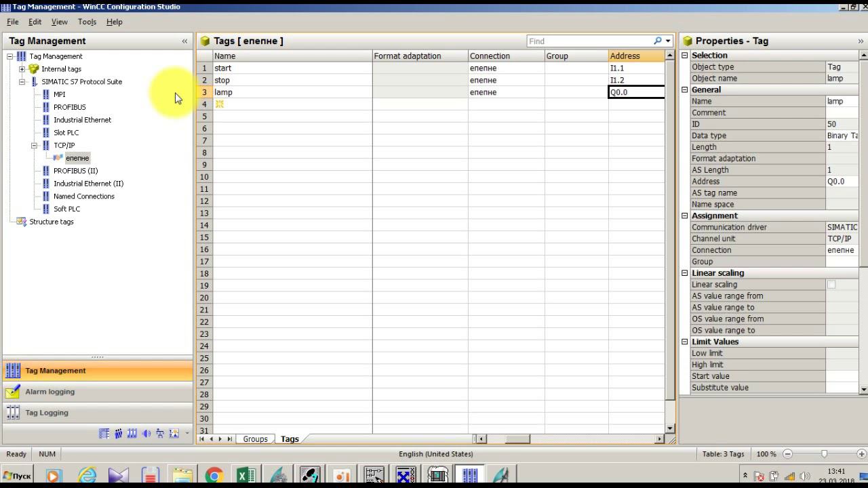Select the PROFIBUS channel unit icon
The height and width of the screenshot is (488, 868).
[x=46, y=107]
